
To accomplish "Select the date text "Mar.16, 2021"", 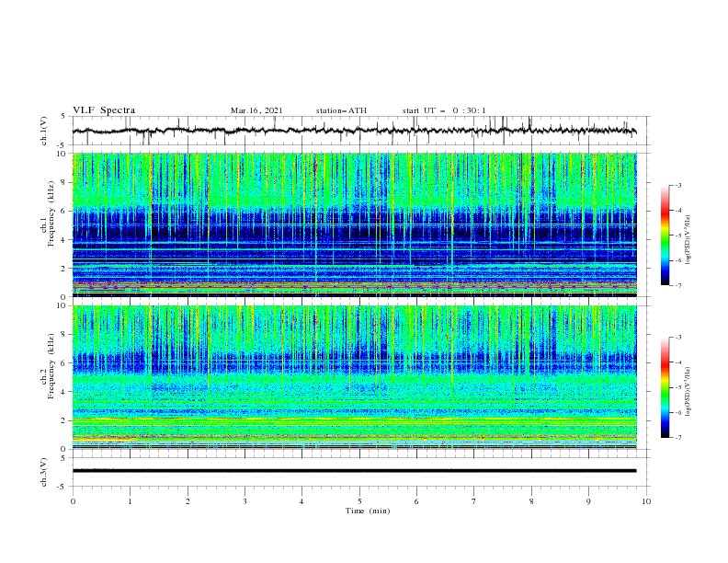I will [256, 110].
